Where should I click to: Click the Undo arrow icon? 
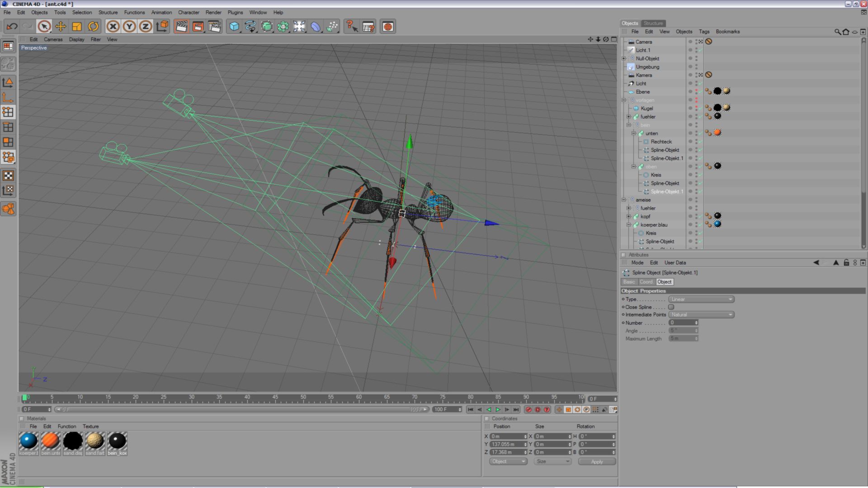(12, 27)
